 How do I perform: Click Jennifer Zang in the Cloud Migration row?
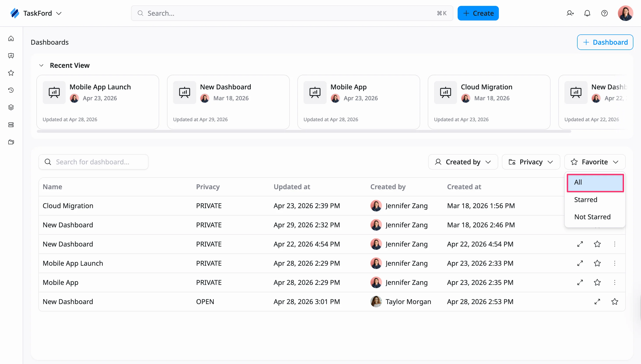point(406,206)
